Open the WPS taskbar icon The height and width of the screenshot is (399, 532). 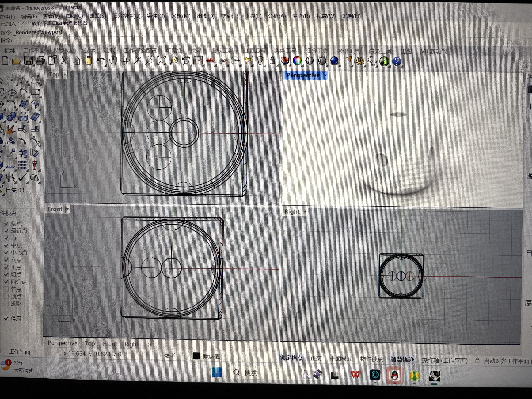356,375
